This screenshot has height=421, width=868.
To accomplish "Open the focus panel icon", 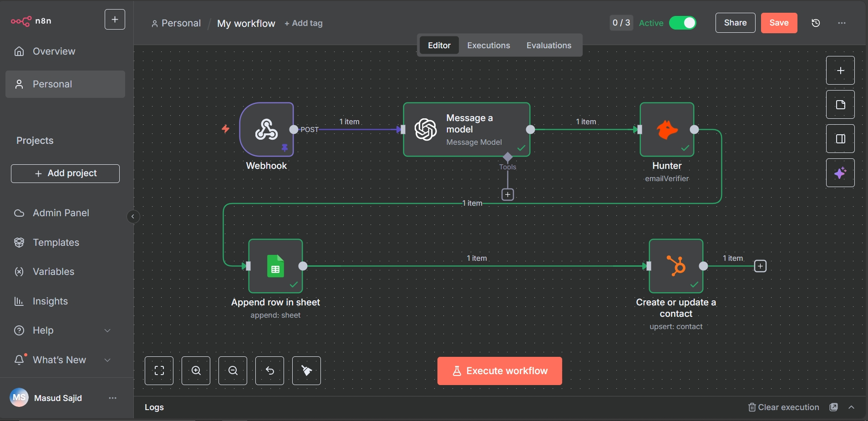I will point(841,139).
